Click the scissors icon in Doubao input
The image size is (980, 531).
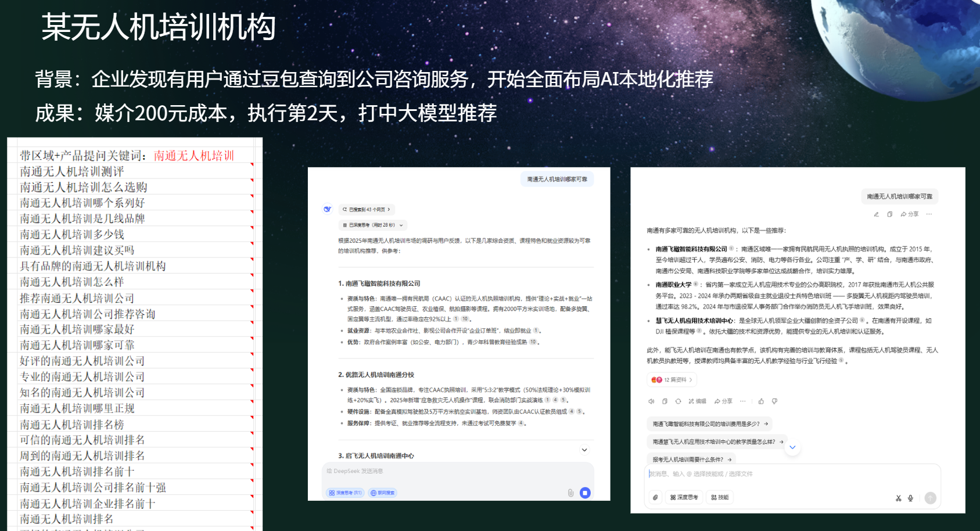[x=898, y=498]
